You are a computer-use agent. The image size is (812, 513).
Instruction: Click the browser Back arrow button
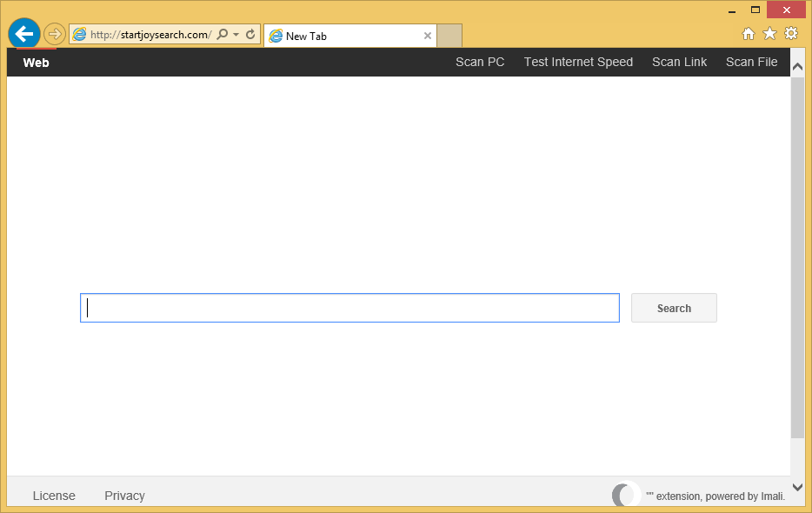point(24,34)
